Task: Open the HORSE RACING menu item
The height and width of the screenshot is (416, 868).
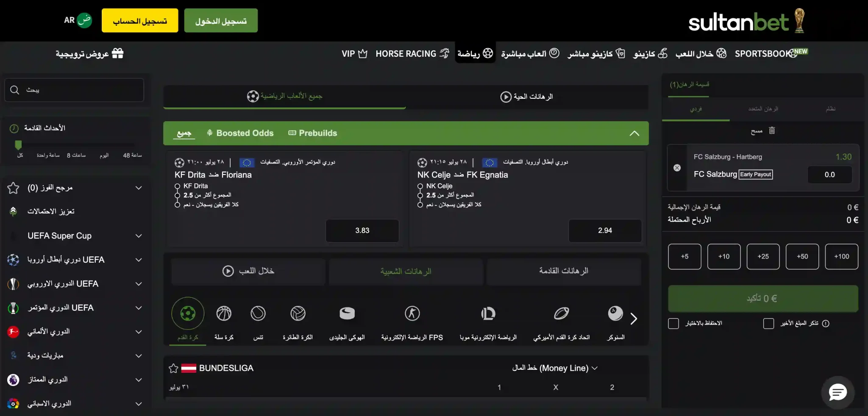Action: click(x=412, y=53)
